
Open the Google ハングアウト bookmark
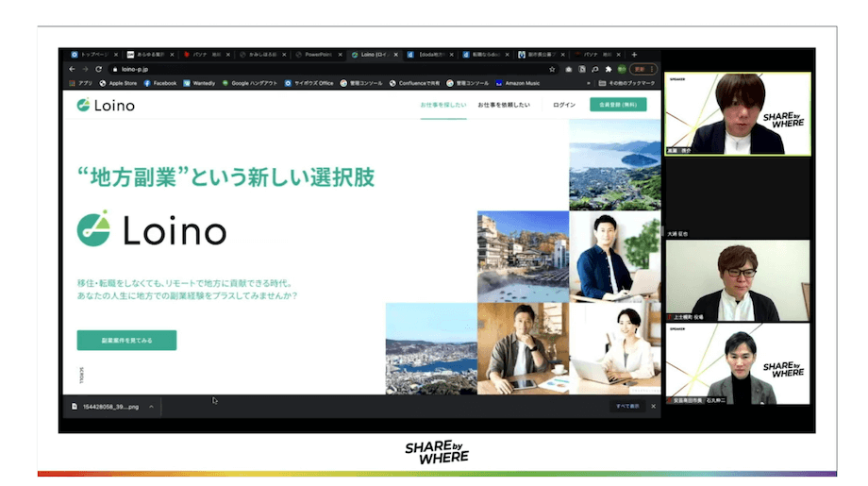[250, 83]
